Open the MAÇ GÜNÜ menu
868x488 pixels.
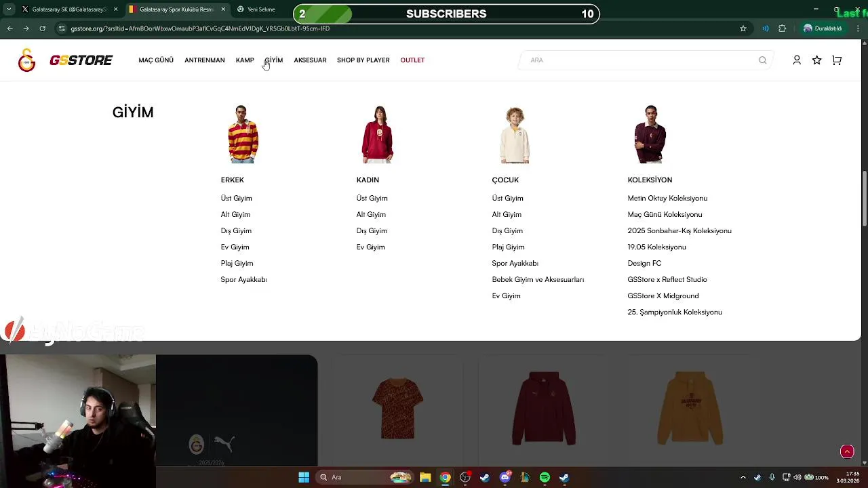pyautogui.click(x=156, y=60)
